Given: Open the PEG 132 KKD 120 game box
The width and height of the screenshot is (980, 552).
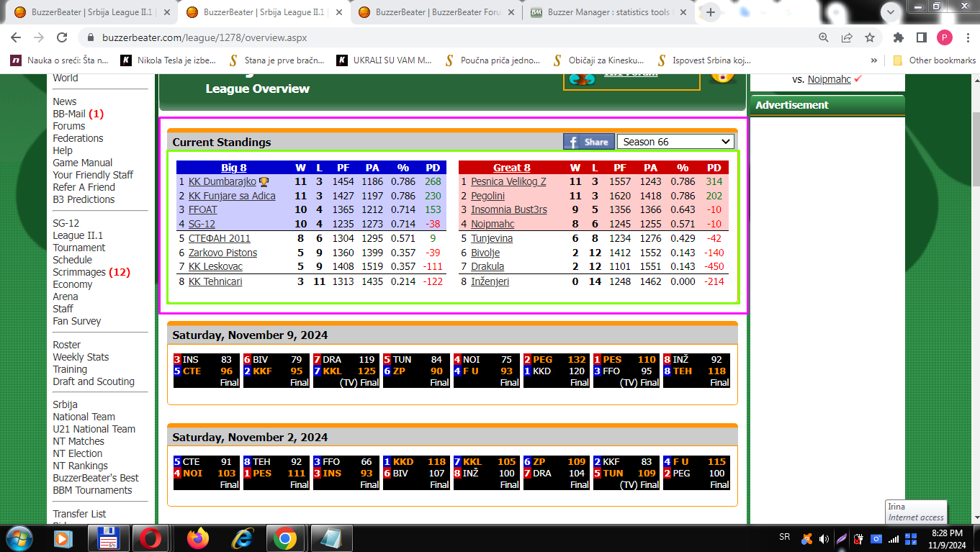Looking at the screenshot, I should click(x=555, y=371).
